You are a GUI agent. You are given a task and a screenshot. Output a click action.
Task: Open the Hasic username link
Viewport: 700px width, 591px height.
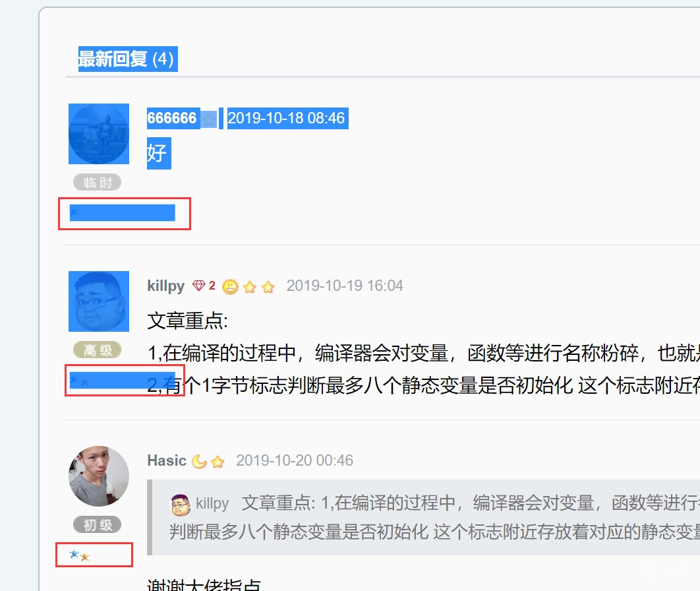pos(167,460)
